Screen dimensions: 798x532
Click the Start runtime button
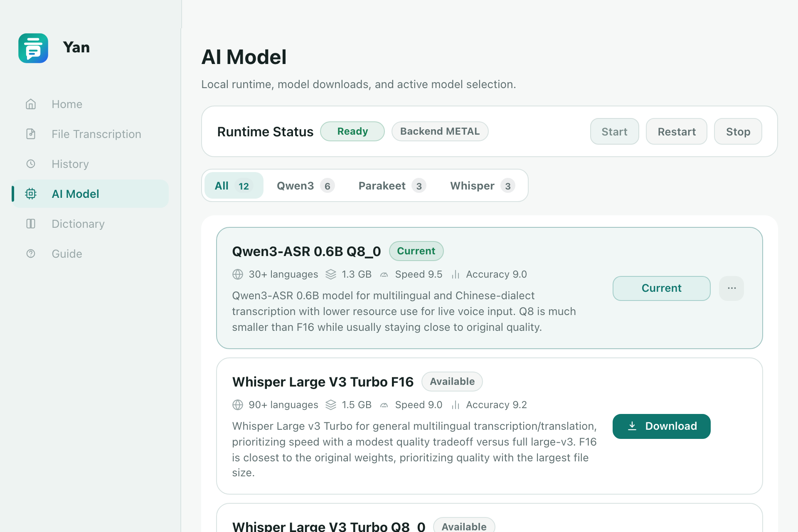tap(614, 131)
